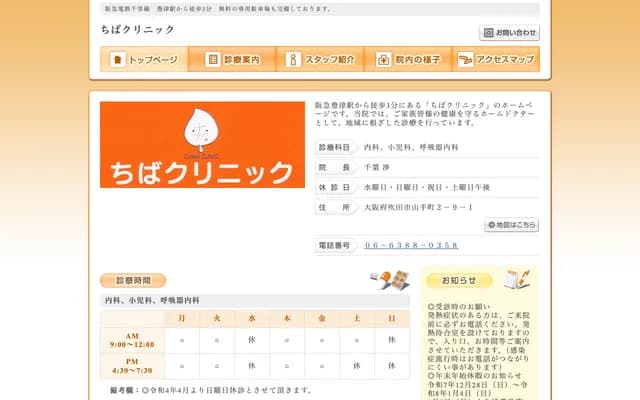The width and height of the screenshot is (640, 400).
Task: Click the leaf face mascot in logo
Action: [201, 131]
